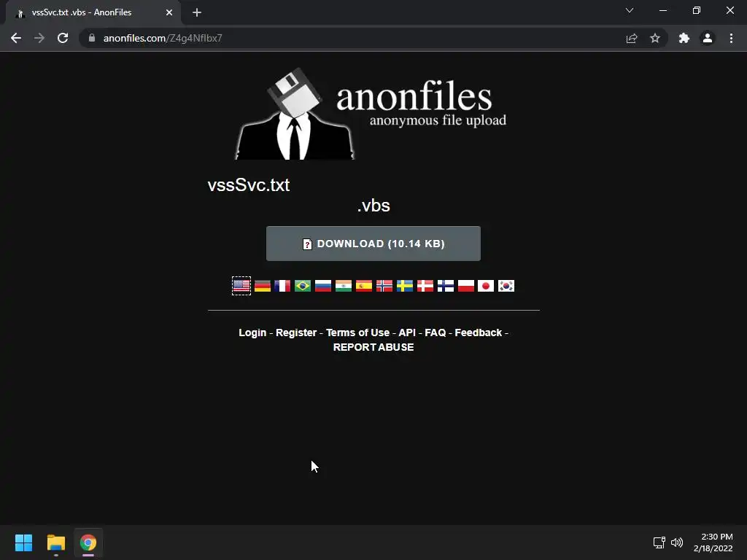Click the address bar URL field
This screenshot has height=560, width=747.
tap(352, 38)
